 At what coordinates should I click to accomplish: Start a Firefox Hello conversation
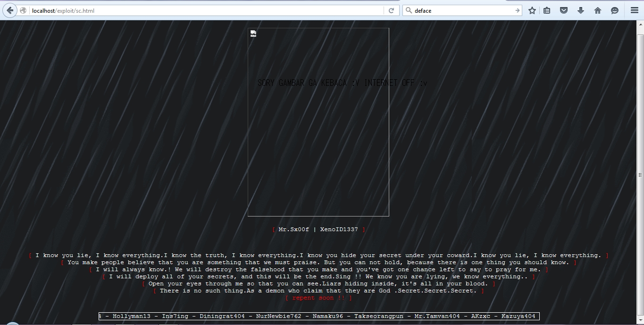(x=614, y=10)
